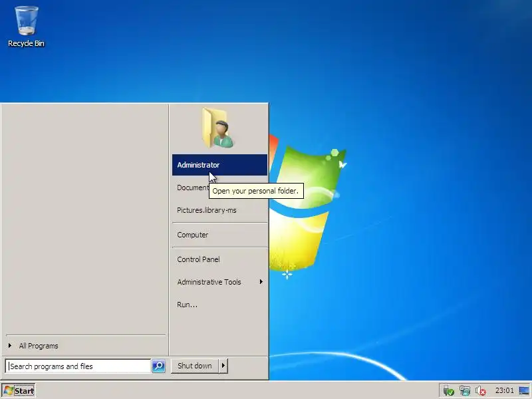Click the Search programs and files box
Screen dimensions: 532x399
[78, 366]
